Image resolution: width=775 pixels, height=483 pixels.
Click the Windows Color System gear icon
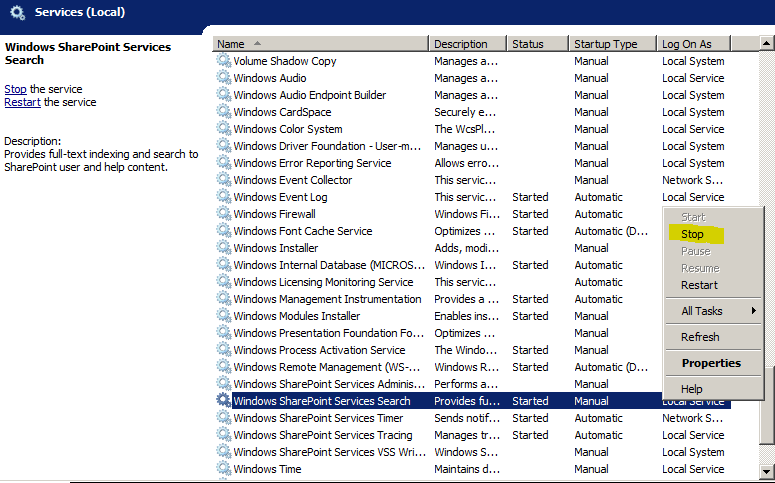223,129
